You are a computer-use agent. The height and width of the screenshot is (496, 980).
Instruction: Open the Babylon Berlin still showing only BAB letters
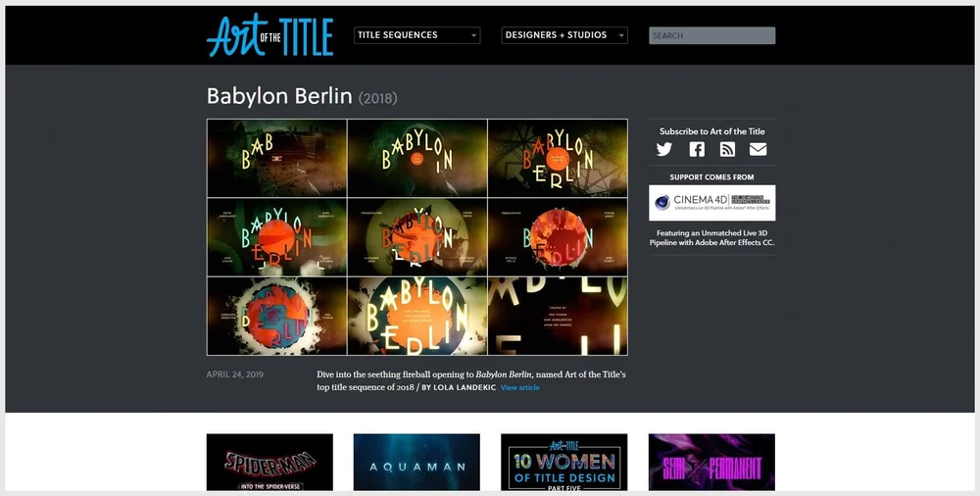coord(277,158)
